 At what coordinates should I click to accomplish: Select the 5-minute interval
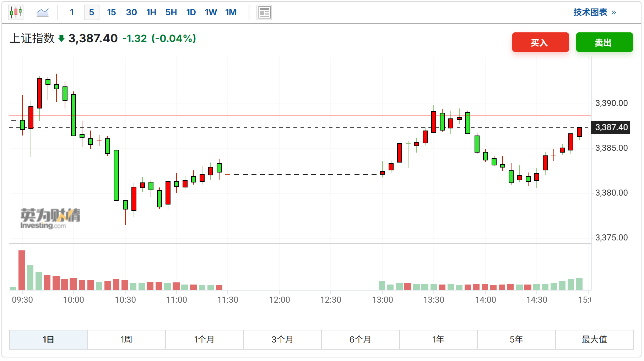pyautogui.click(x=92, y=12)
